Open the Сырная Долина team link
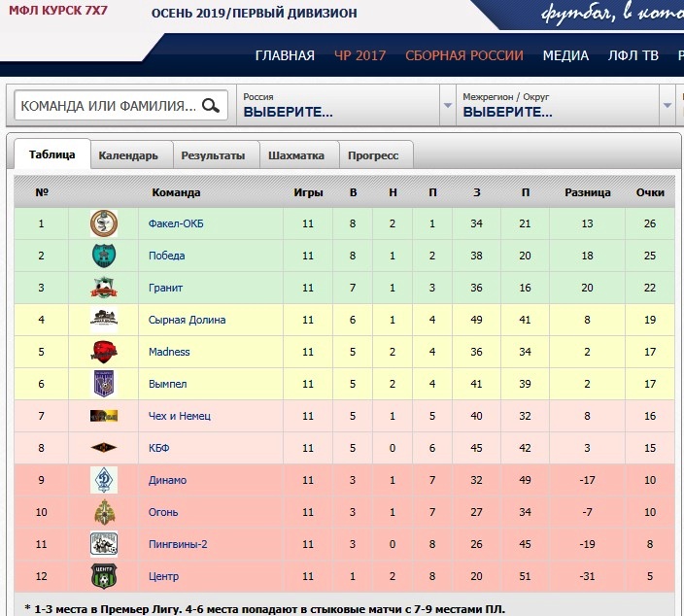Viewport: 684px width, 616px height. point(188,320)
